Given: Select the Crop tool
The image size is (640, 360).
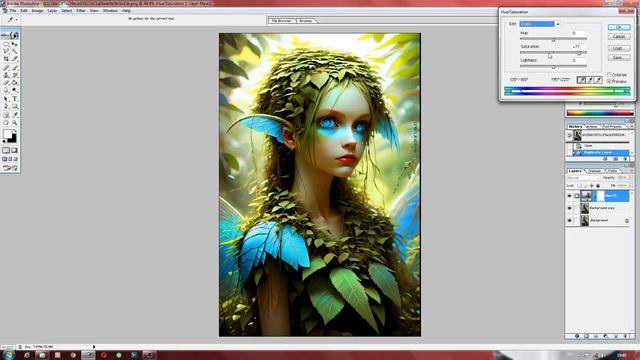Looking at the screenshot, I should (6, 59).
